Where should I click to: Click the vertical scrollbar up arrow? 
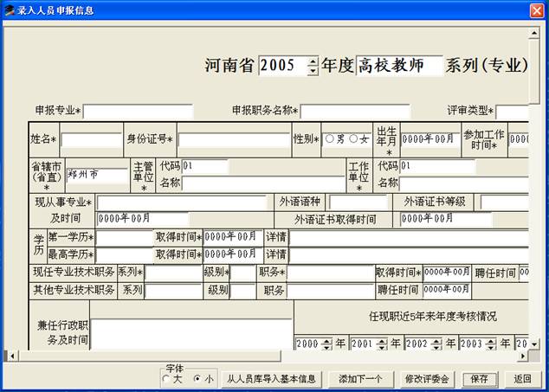(535, 31)
